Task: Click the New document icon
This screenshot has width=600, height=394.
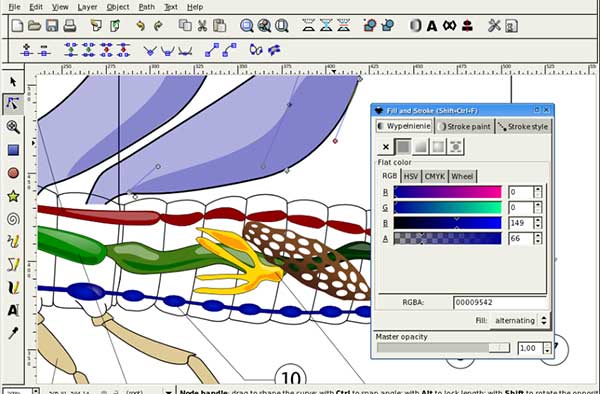Action: point(17,26)
